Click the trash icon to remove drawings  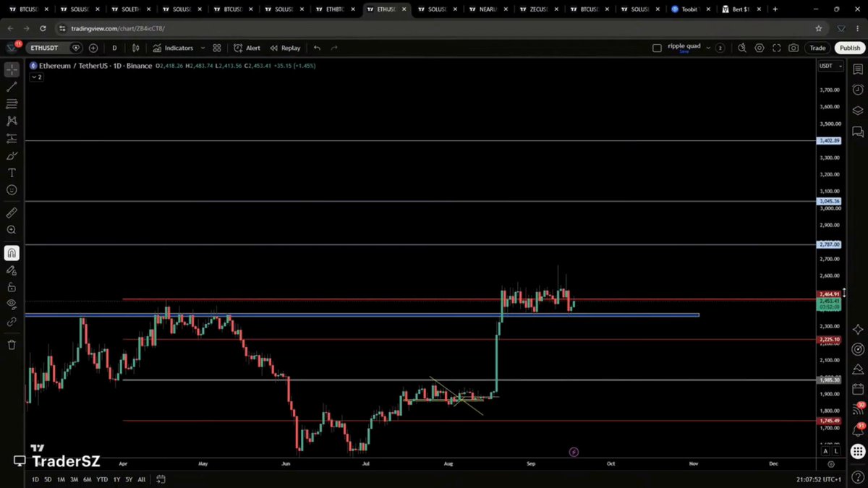12,345
